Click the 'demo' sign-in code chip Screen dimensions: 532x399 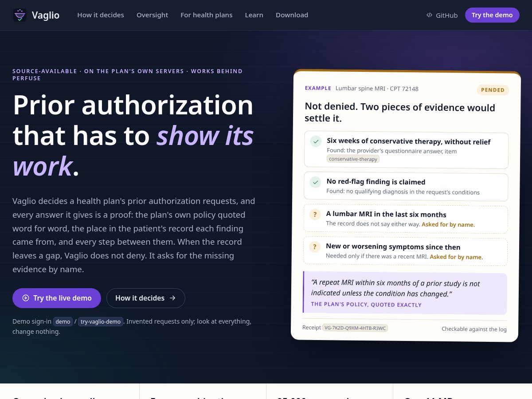[x=63, y=321]
